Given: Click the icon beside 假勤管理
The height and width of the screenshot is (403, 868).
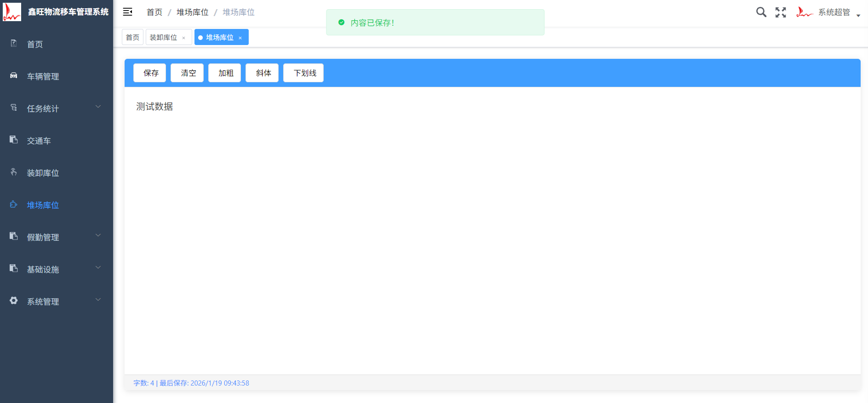Looking at the screenshot, I should pos(14,236).
